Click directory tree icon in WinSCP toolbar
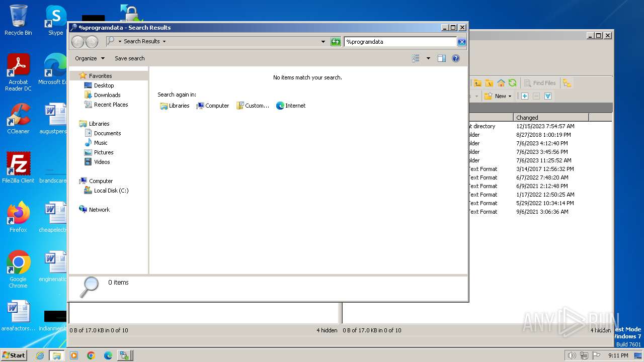The height and width of the screenshot is (362, 644). 567,83
